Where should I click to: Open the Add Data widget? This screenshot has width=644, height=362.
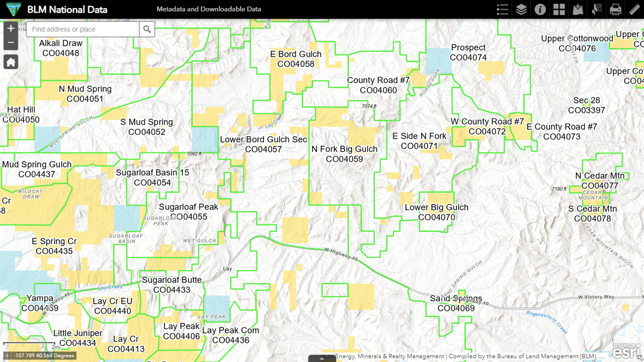click(x=578, y=10)
